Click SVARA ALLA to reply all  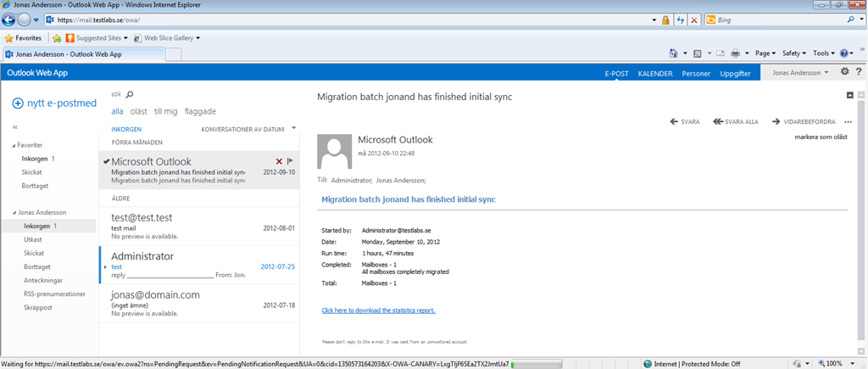point(736,121)
